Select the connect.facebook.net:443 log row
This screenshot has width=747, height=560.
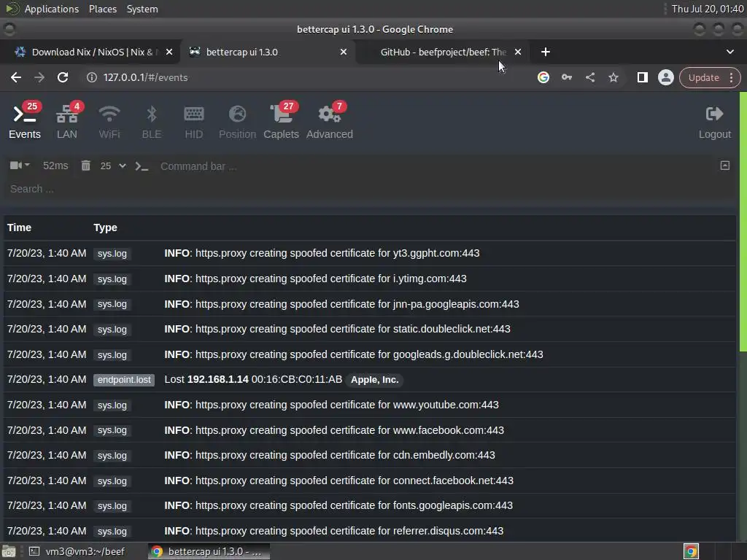370,481
